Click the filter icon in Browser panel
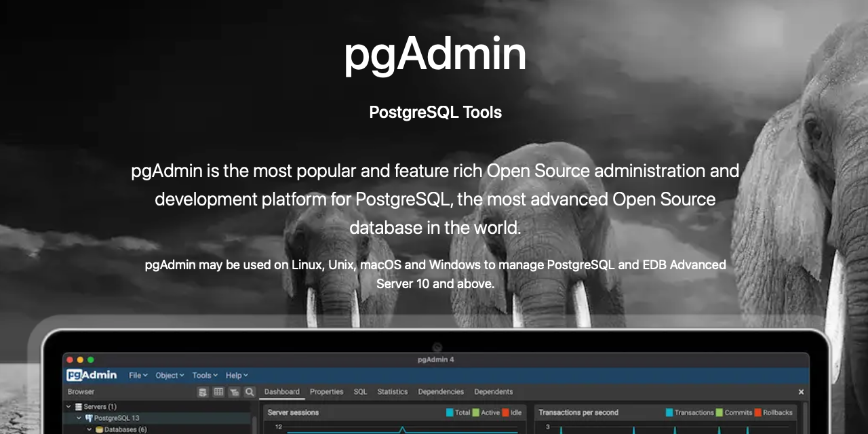 [x=234, y=392]
